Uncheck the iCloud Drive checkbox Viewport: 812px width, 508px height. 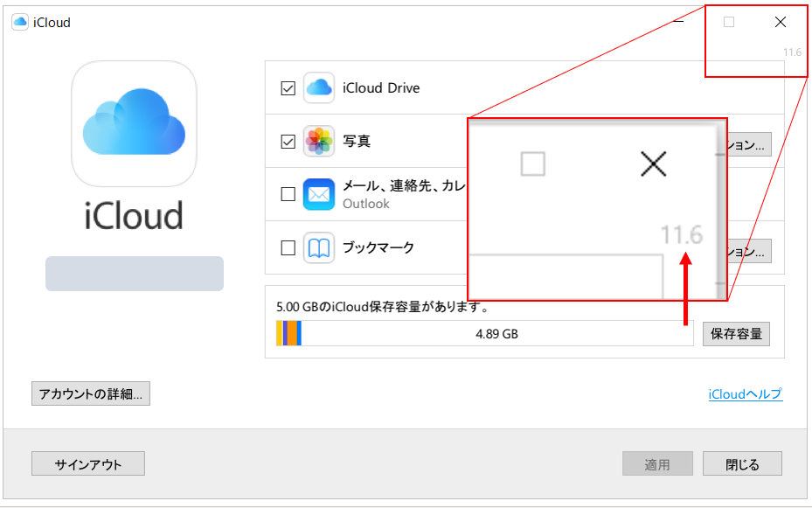tap(288, 88)
